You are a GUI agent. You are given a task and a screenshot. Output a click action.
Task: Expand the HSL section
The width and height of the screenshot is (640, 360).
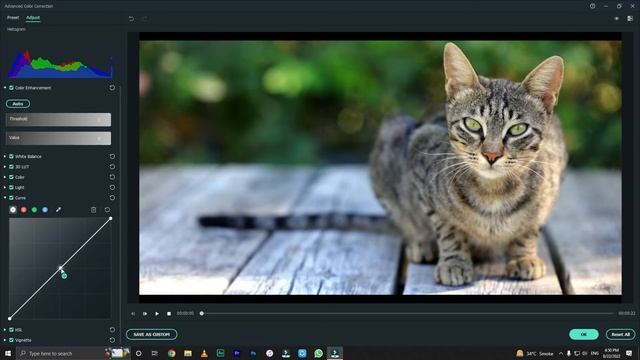pyautogui.click(x=5, y=330)
